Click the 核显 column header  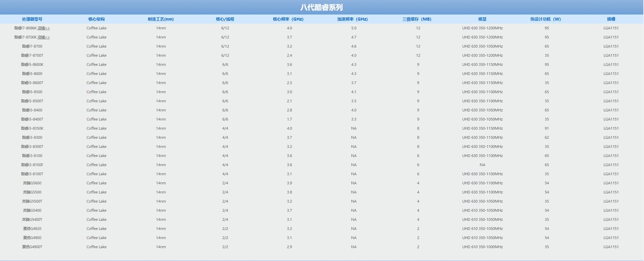482,19
